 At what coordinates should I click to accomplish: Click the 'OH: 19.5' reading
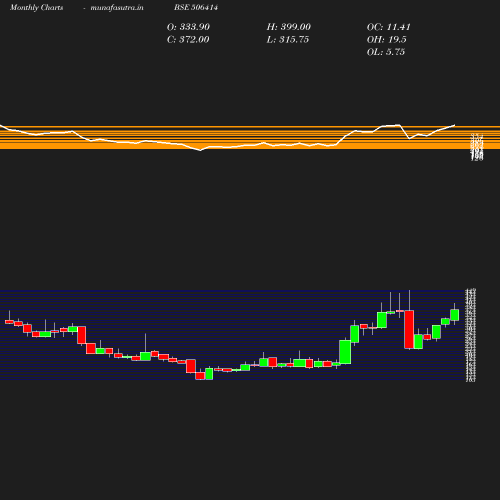(x=387, y=39)
